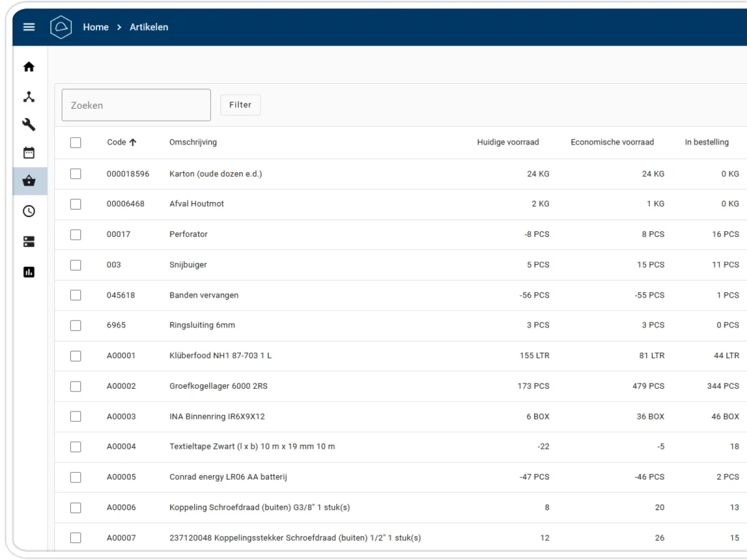Image resolution: width=747 pixels, height=560 pixels.
Task: Focus the Zoeken search field
Action: pos(136,105)
